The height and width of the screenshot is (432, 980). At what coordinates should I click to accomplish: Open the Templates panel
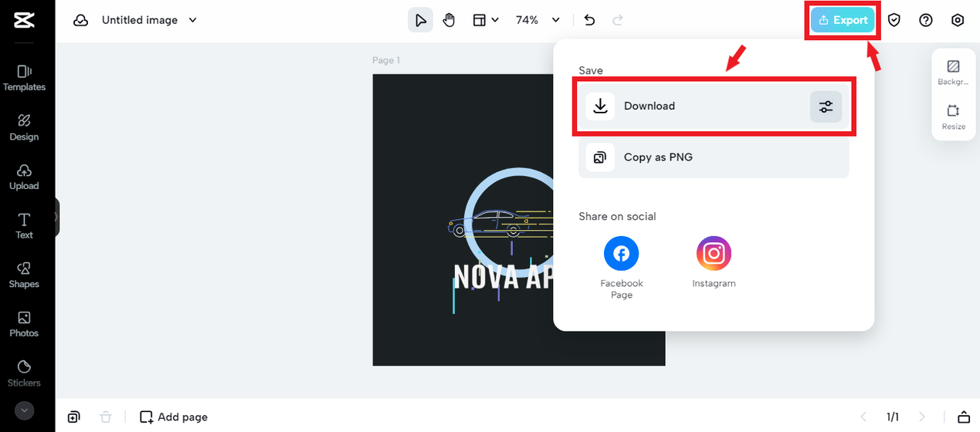pyautogui.click(x=24, y=78)
